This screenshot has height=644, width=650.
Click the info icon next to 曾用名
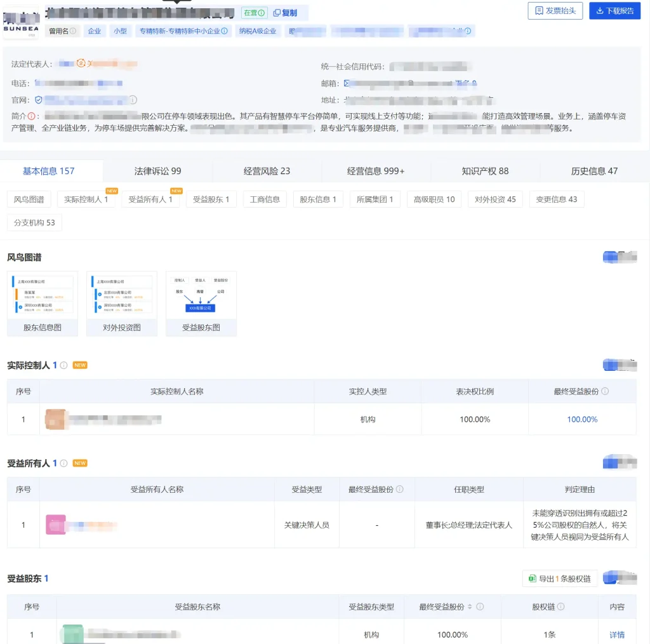(73, 31)
